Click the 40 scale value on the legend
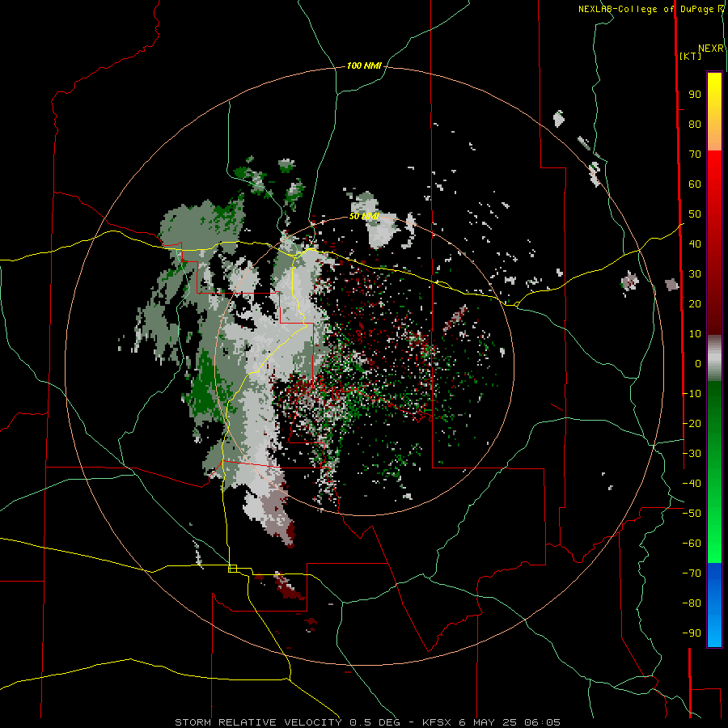 point(695,244)
